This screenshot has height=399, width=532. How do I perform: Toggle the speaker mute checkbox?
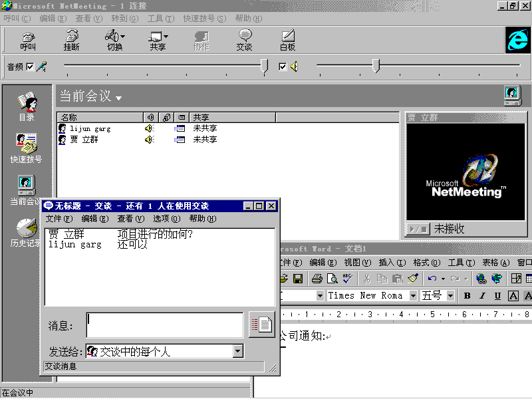(x=283, y=66)
